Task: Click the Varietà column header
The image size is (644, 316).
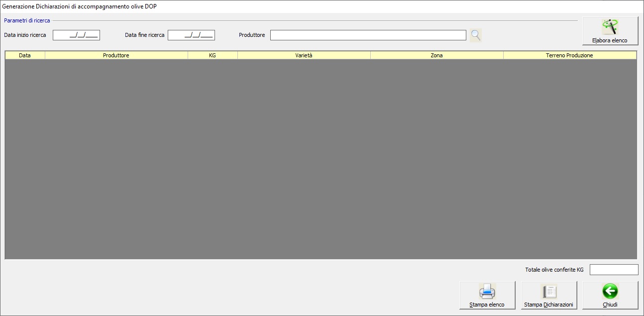Action: pos(304,55)
